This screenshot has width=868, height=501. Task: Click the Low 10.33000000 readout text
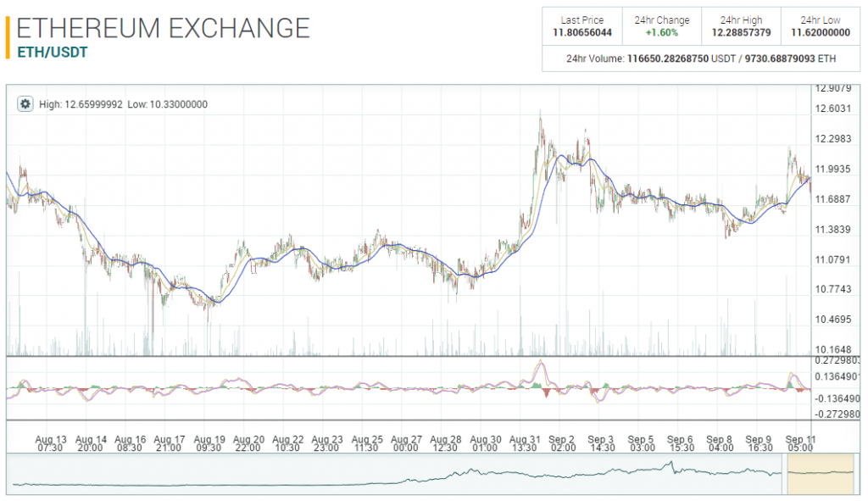[x=167, y=104]
